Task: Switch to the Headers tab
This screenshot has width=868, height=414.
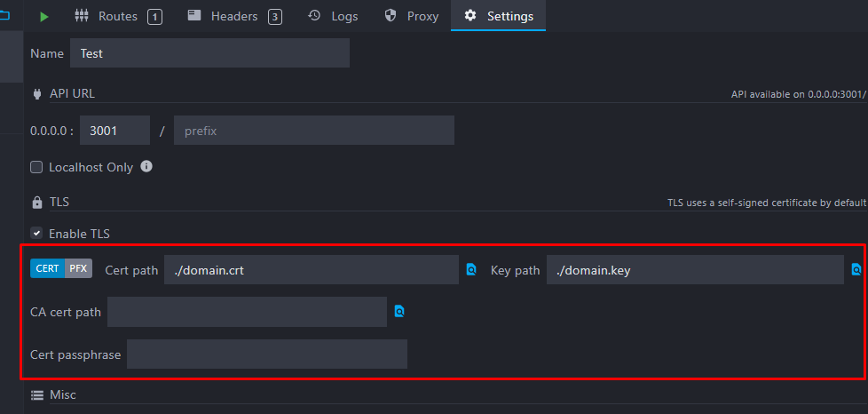Action: (x=234, y=16)
